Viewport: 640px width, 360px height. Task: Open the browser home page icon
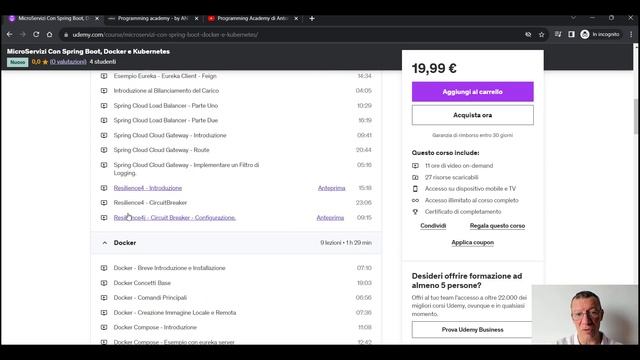49,35
